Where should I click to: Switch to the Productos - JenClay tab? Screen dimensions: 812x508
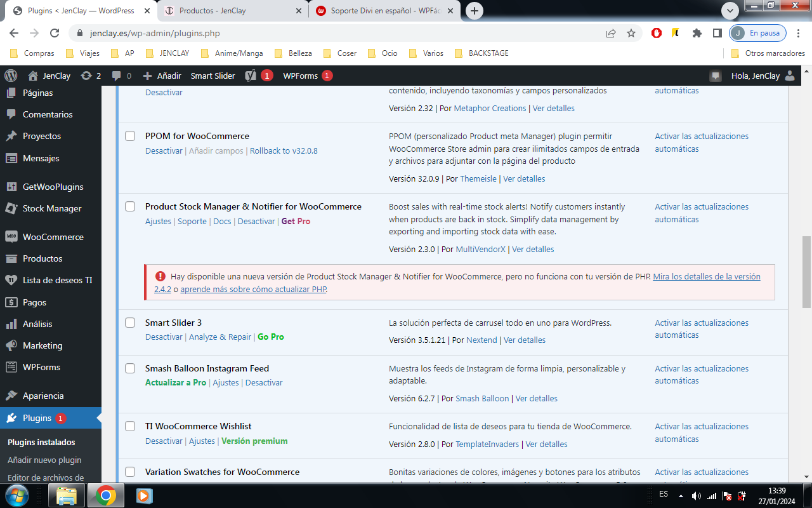pyautogui.click(x=232, y=11)
